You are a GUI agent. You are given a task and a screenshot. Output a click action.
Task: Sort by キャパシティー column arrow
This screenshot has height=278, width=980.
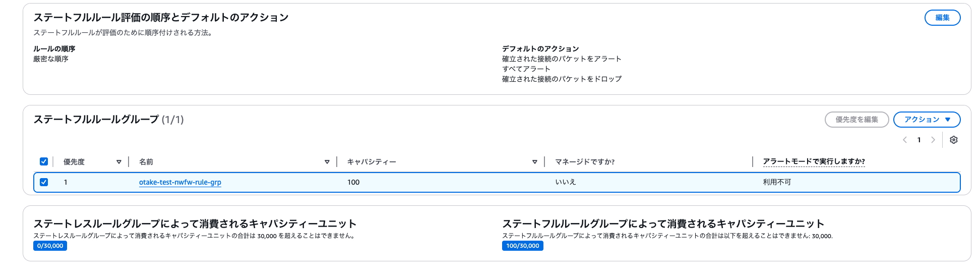[535, 162]
